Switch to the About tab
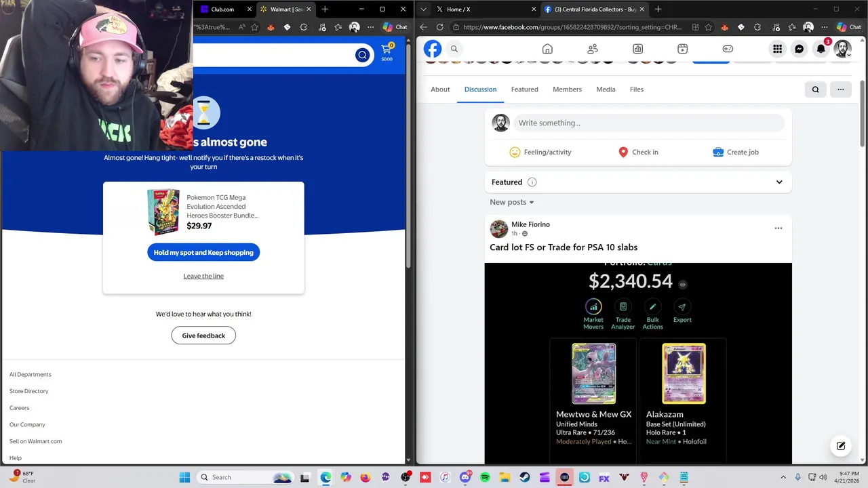Screen dimensions: 868x488 point(440,89)
